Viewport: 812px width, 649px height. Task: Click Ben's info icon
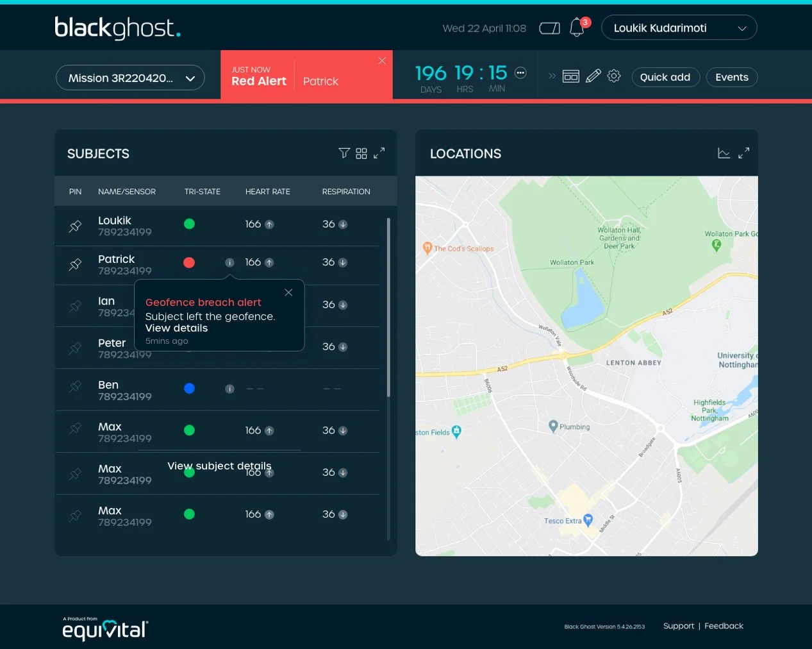pos(229,389)
